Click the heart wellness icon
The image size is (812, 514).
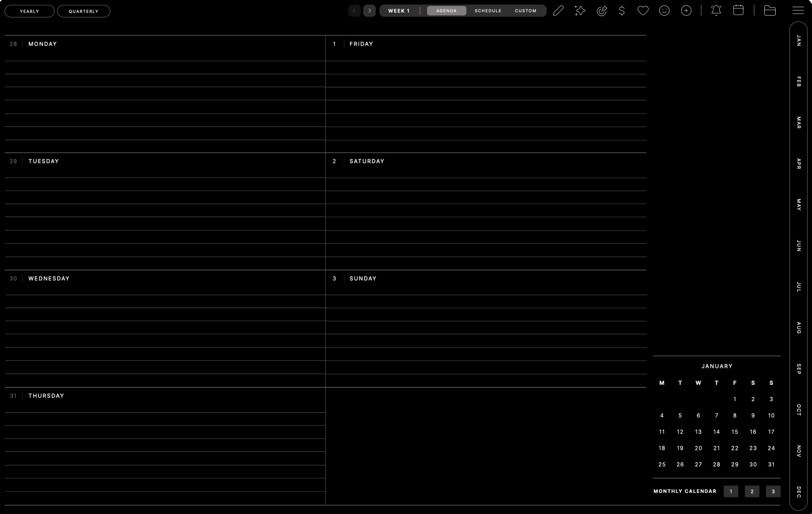pyautogui.click(x=643, y=11)
